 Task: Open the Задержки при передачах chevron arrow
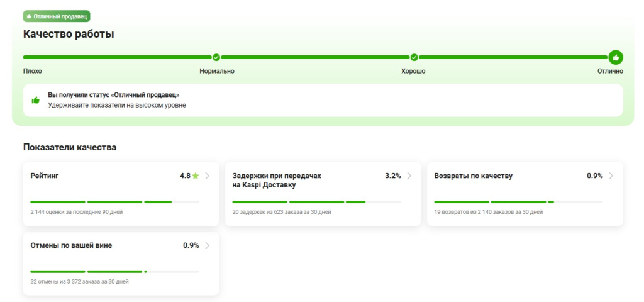coord(409,176)
